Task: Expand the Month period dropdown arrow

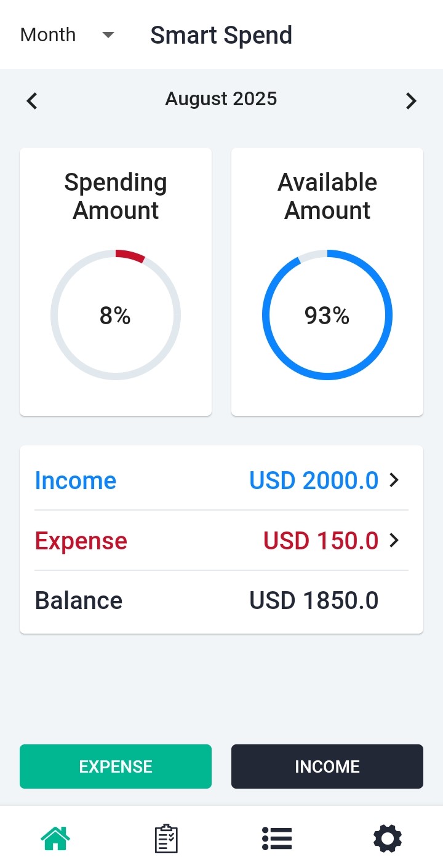Action: tap(108, 35)
